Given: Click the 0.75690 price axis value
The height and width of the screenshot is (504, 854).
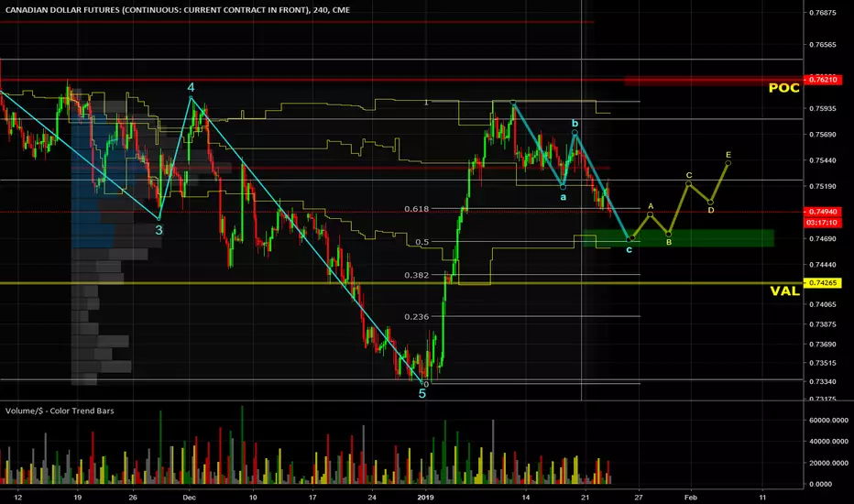Looking at the screenshot, I should 823,135.
